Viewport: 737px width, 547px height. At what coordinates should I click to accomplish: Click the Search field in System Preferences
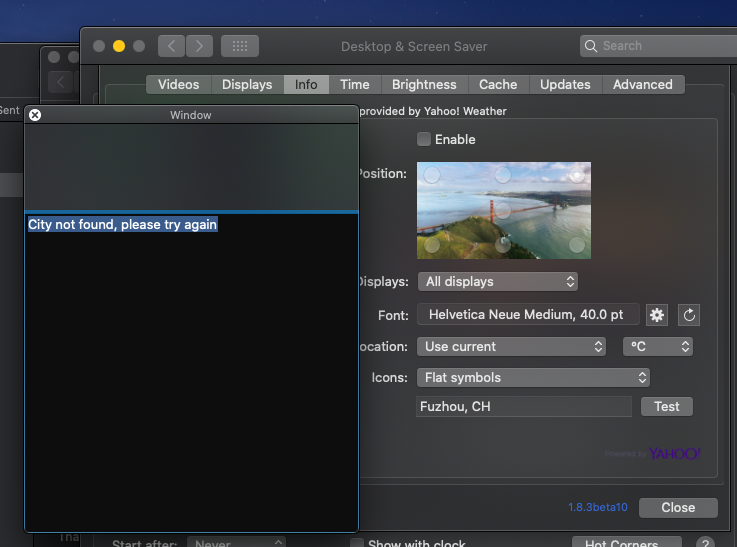(658, 46)
